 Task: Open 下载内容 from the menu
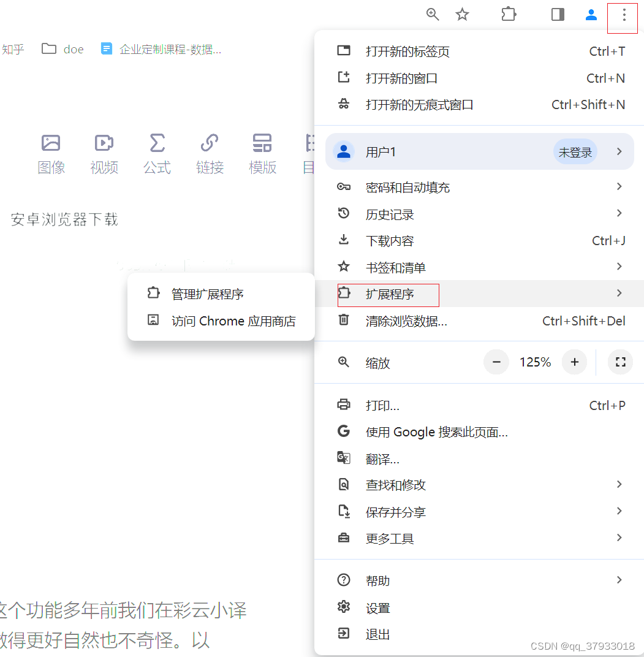479,241
